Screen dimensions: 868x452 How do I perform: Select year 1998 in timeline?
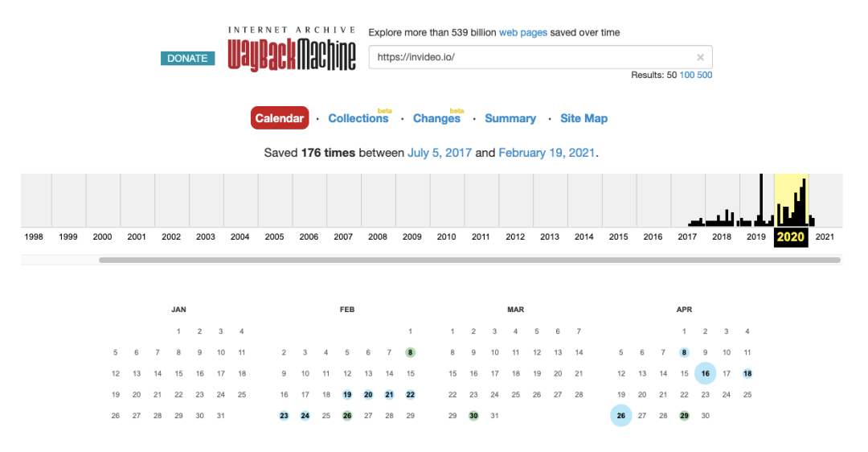point(34,236)
